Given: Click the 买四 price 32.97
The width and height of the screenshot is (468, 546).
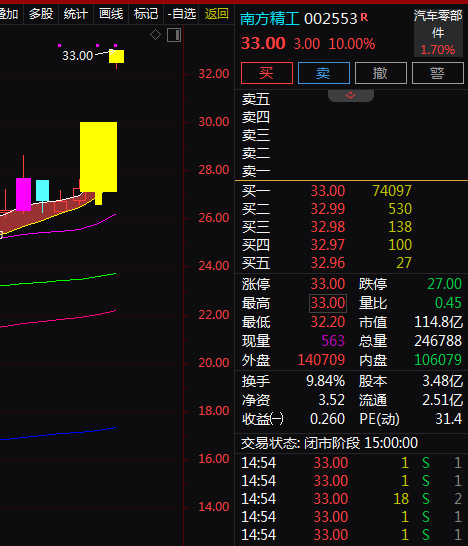Looking at the screenshot, I should click(328, 245).
